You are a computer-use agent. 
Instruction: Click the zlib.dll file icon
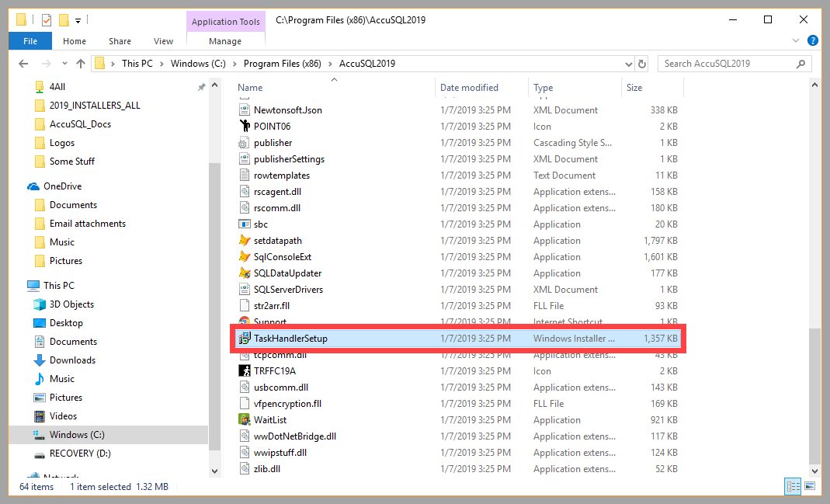(x=244, y=468)
